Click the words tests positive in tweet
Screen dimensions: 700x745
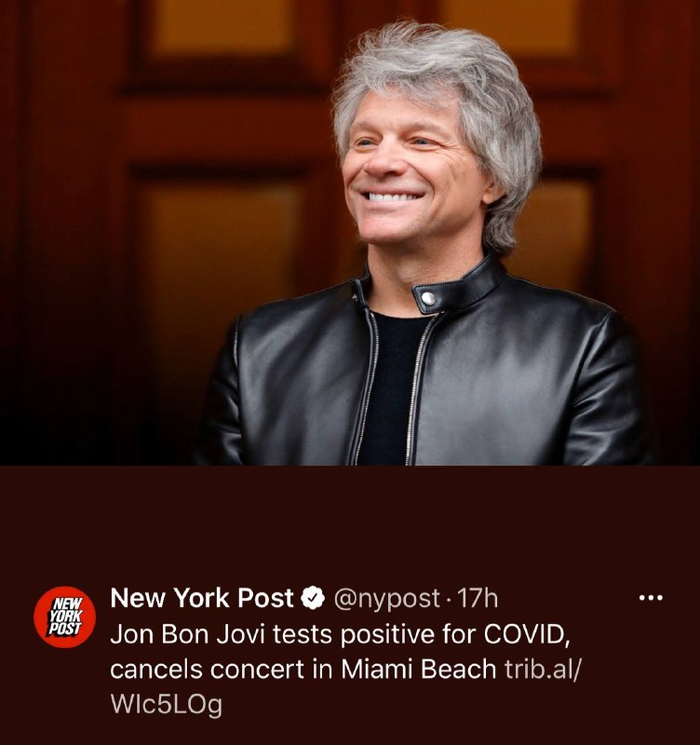click(x=354, y=635)
